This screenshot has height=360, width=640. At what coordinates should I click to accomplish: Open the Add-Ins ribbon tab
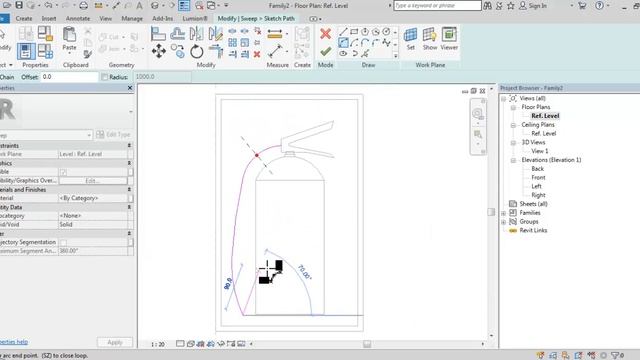(x=162, y=18)
